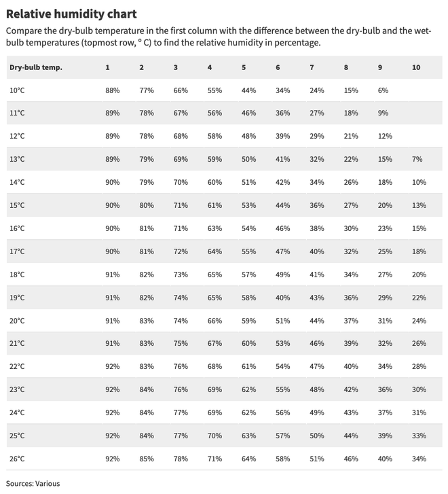Click the 60% cell in the 21°C row

pos(248,343)
